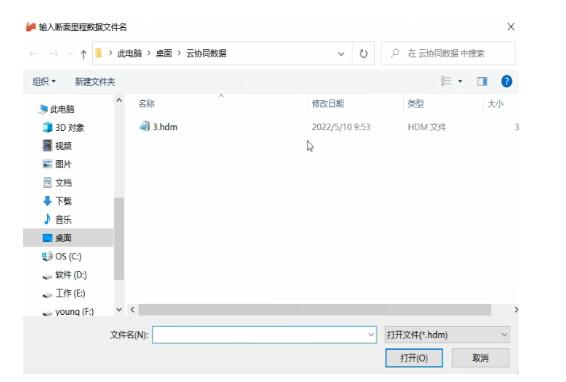Expand the address bar history dropdown
This screenshot has height=382, width=566.
point(341,54)
